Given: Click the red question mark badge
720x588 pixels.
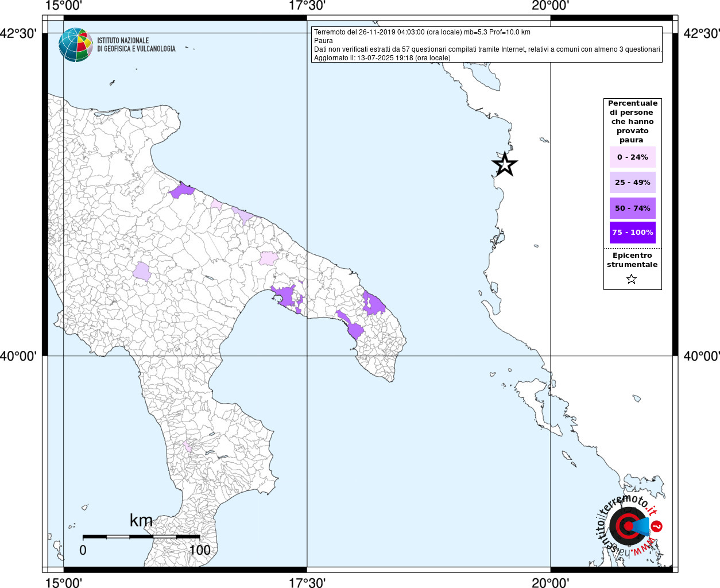Looking at the screenshot, I should (x=657, y=526).
